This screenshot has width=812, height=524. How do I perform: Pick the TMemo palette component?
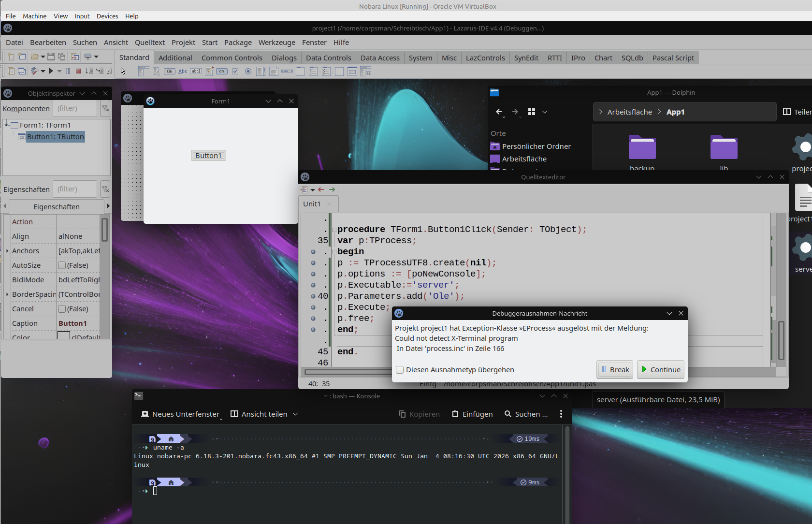[209, 72]
